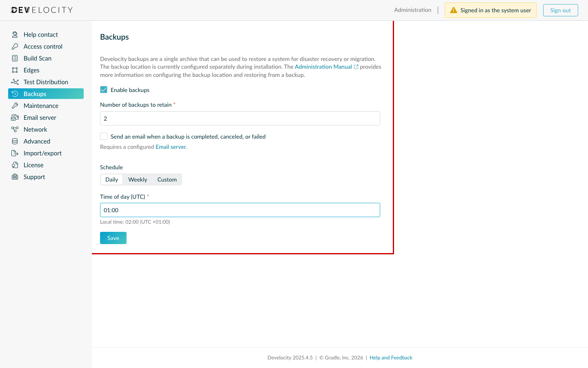Viewport: 588px width, 368px height.
Task: Click the Email server configuration link
Action: tap(170, 147)
